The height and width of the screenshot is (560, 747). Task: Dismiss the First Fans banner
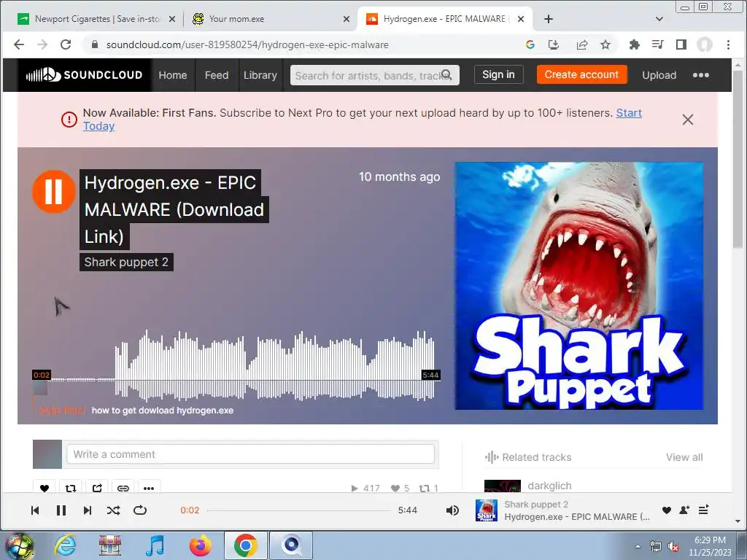point(687,120)
